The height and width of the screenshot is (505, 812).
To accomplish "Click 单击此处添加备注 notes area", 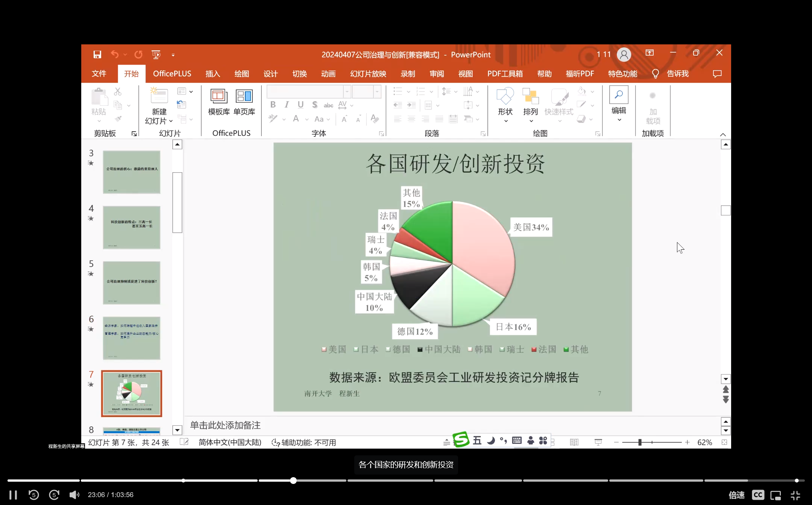I will pos(226,425).
